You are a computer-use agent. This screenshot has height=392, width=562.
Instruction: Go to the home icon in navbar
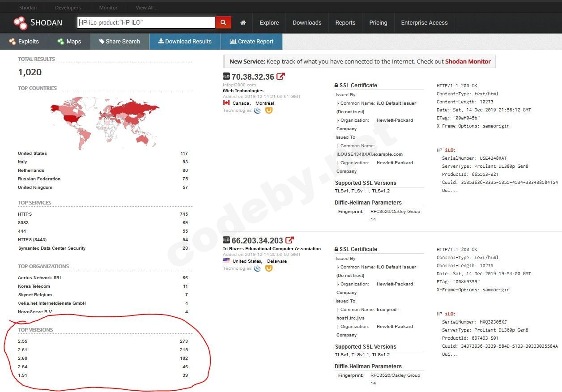click(x=243, y=23)
